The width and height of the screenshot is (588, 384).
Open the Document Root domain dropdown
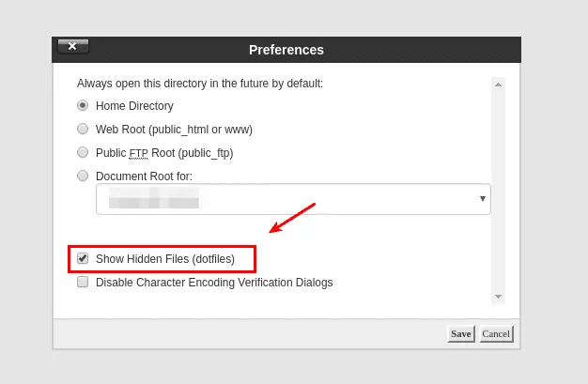coord(292,199)
